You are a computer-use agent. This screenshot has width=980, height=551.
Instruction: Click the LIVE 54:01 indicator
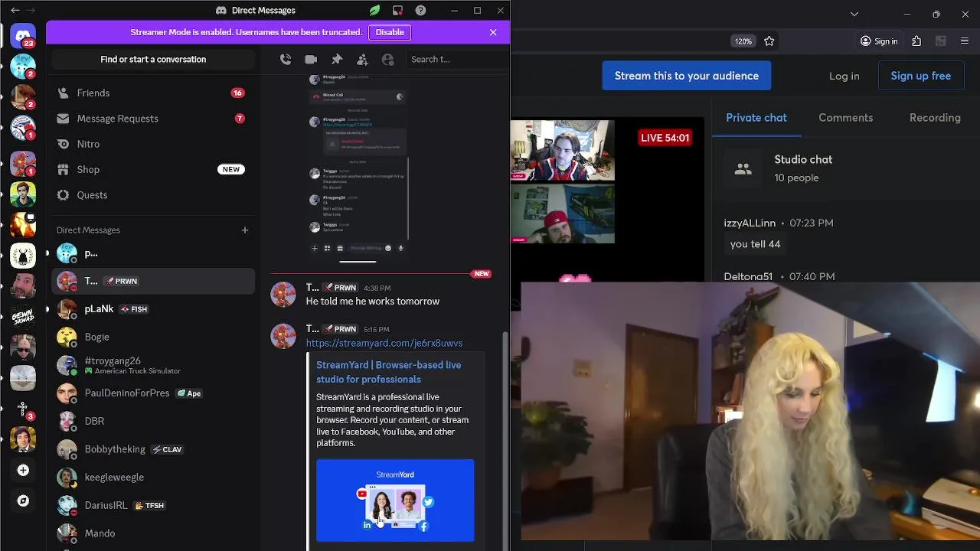pos(665,138)
